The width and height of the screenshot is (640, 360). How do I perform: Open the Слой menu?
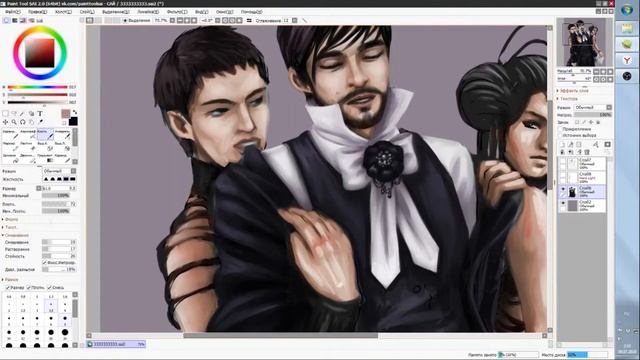[x=87, y=12]
